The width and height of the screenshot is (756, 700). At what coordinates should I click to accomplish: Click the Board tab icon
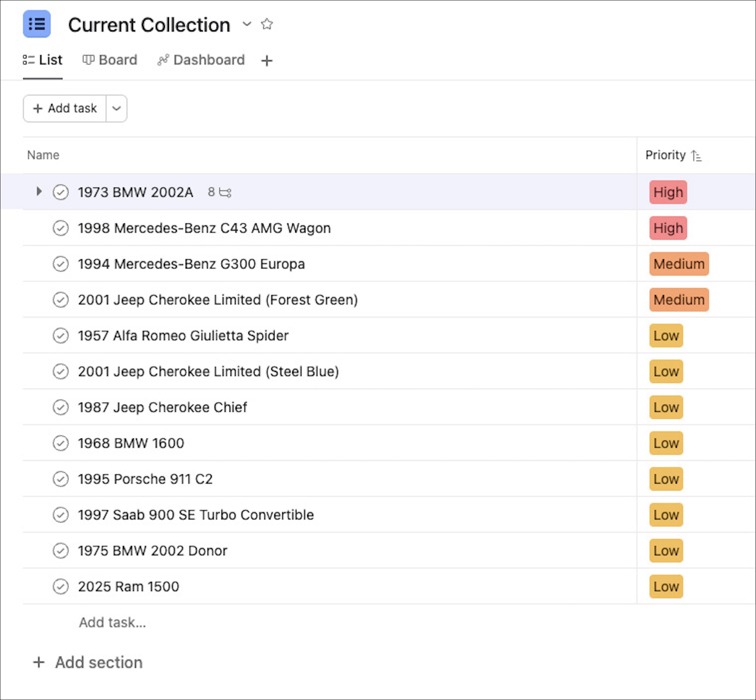[88, 59]
